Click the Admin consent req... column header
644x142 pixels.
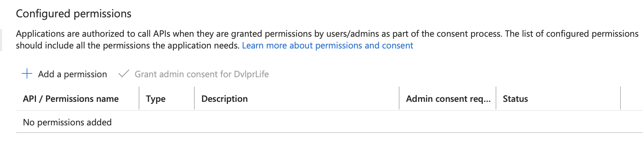(x=448, y=99)
